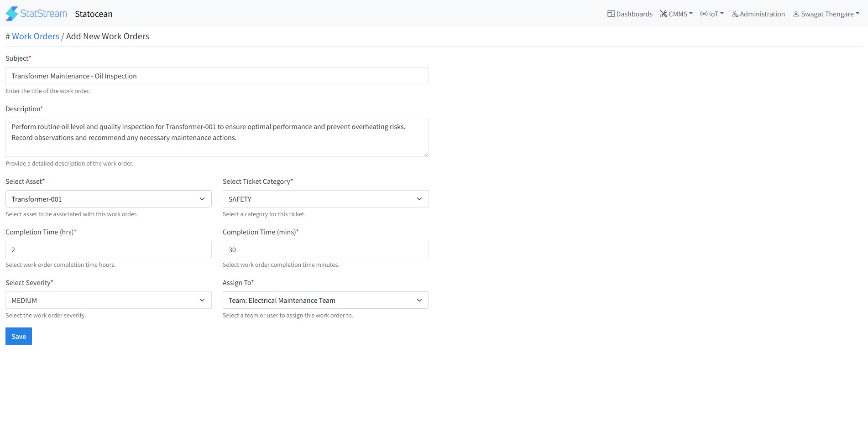
Task: Click the Completion Time (hrs) field
Action: [x=108, y=249]
